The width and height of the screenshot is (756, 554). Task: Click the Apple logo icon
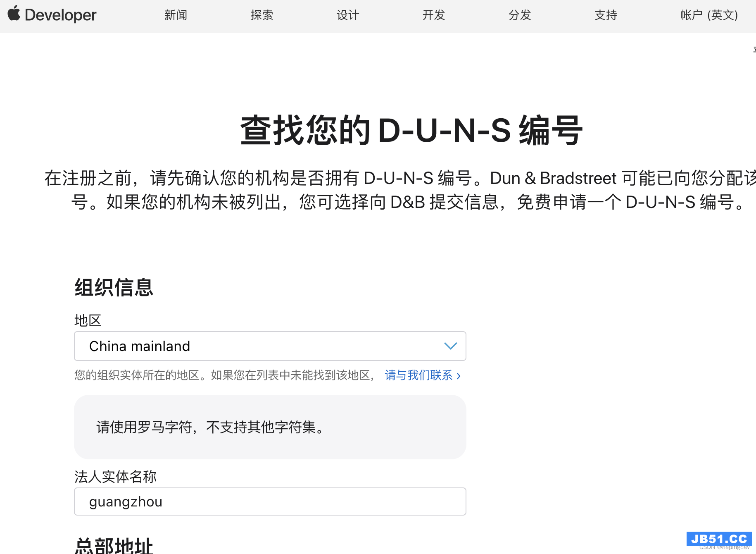(x=14, y=13)
